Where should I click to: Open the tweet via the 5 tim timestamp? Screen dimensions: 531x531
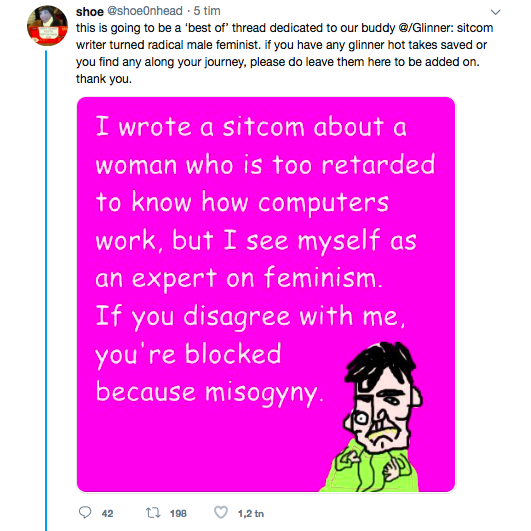pyautogui.click(x=207, y=11)
